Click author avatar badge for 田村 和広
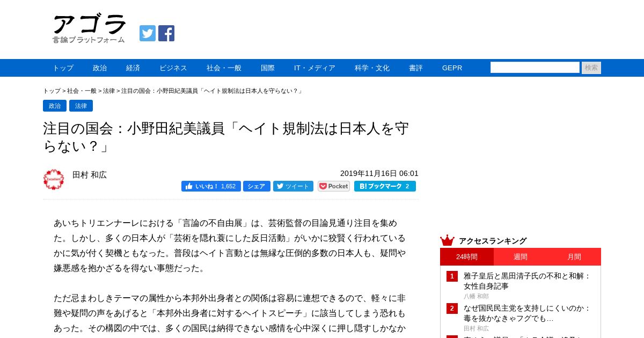Screen dimensions: 644x338 click(x=54, y=179)
